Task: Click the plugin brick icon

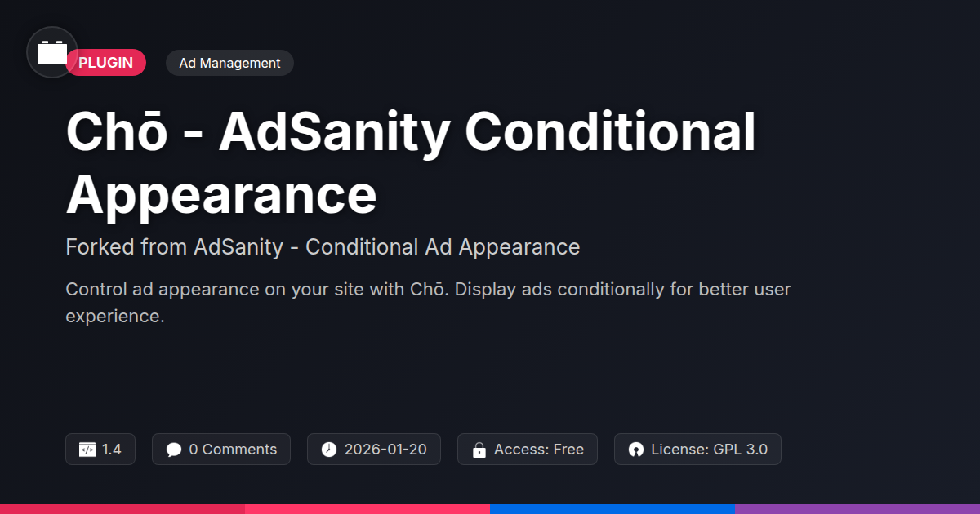Action: pos(52,53)
